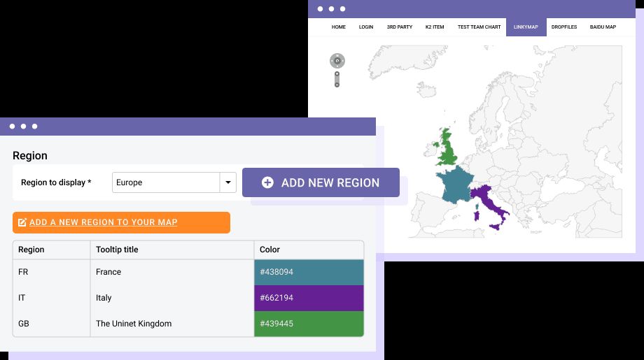The image size is (644, 360).
Task: Open the BAIDU MAP menu item
Action: [x=603, y=27]
